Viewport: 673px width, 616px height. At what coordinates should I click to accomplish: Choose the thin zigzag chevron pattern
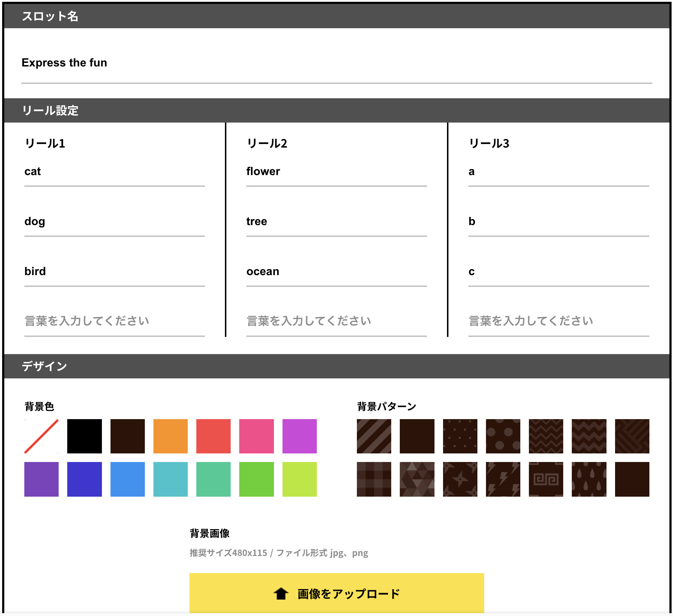tap(546, 436)
